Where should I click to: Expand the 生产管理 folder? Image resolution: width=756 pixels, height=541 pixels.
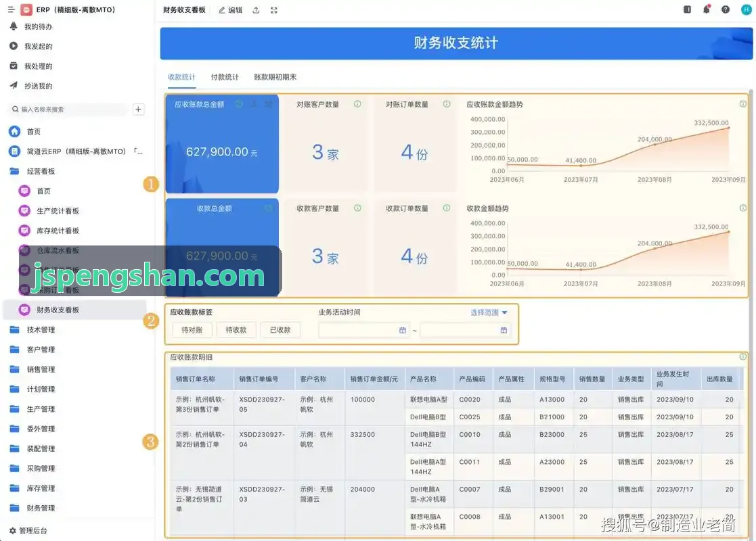point(32,409)
